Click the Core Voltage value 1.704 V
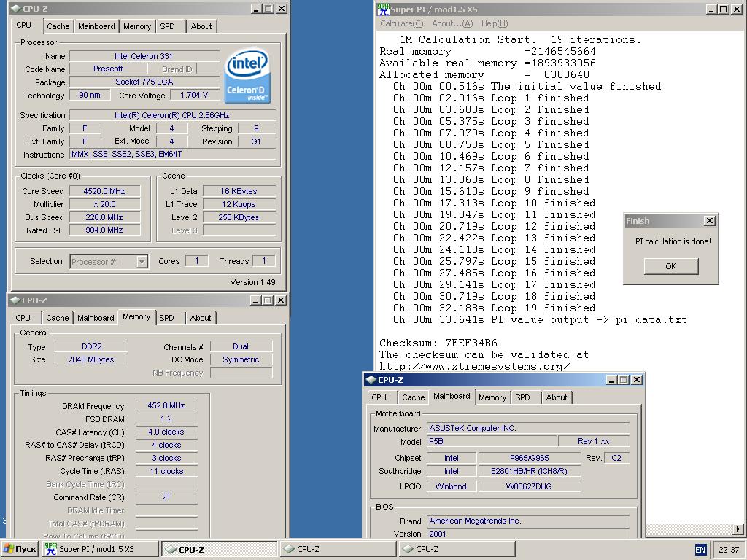 [194, 96]
